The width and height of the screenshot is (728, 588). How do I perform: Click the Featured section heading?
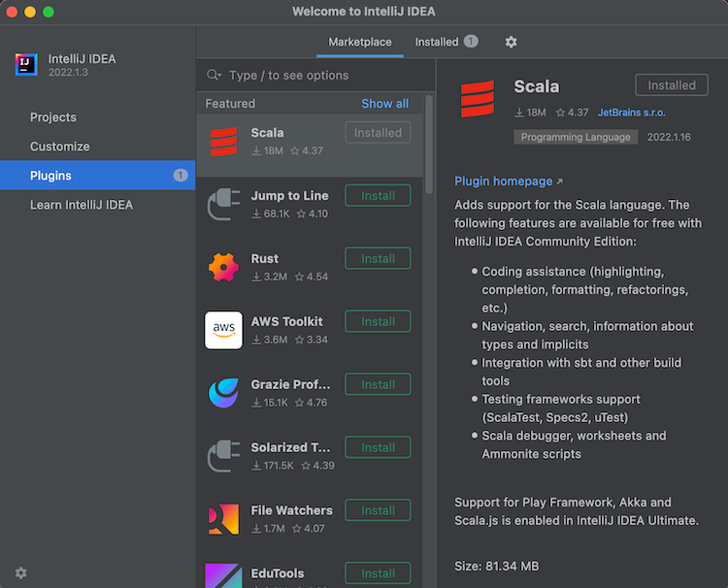click(x=230, y=104)
